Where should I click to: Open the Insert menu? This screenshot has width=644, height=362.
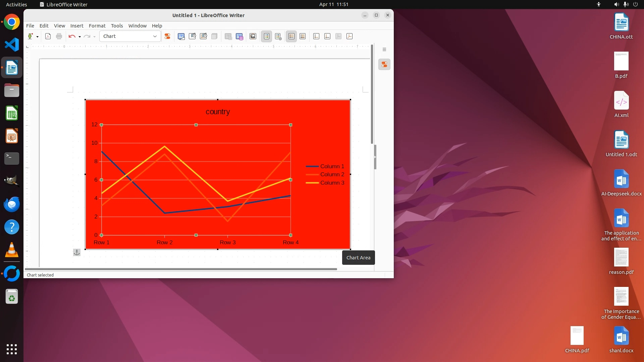pos(77,25)
